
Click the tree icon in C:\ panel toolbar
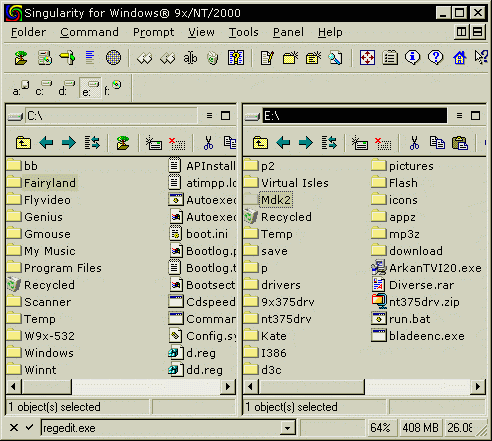tap(123, 143)
